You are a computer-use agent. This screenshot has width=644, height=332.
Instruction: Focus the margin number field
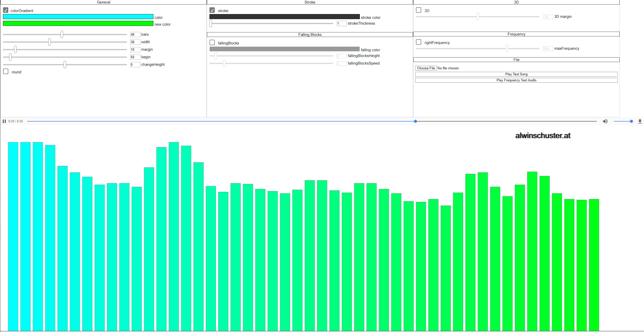pos(135,49)
